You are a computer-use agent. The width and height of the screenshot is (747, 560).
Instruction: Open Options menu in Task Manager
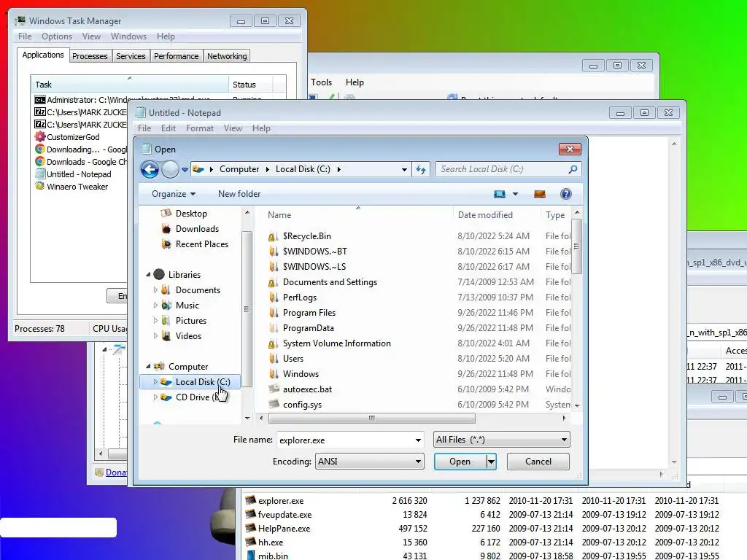(x=57, y=36)
